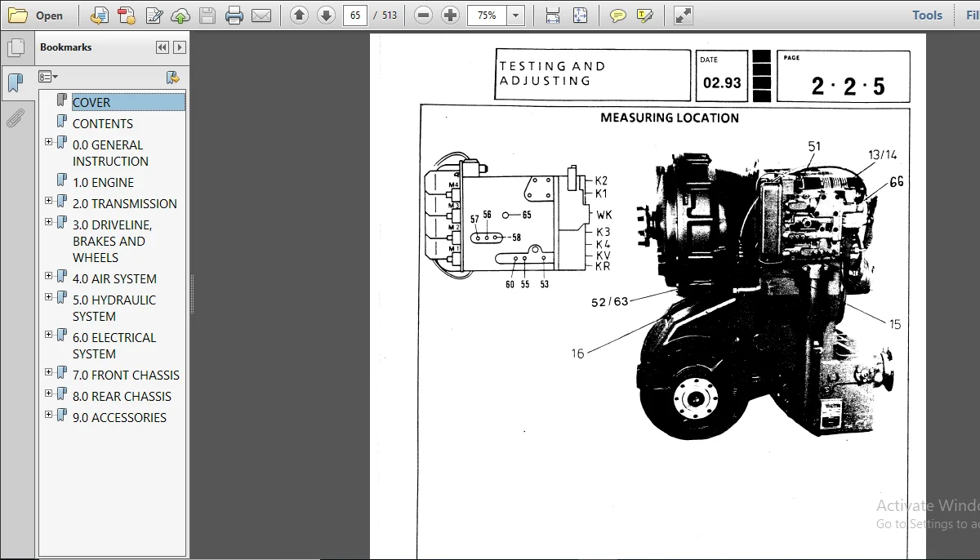Open the 1.0 ENGINE bookmark

tap(103, 182)
